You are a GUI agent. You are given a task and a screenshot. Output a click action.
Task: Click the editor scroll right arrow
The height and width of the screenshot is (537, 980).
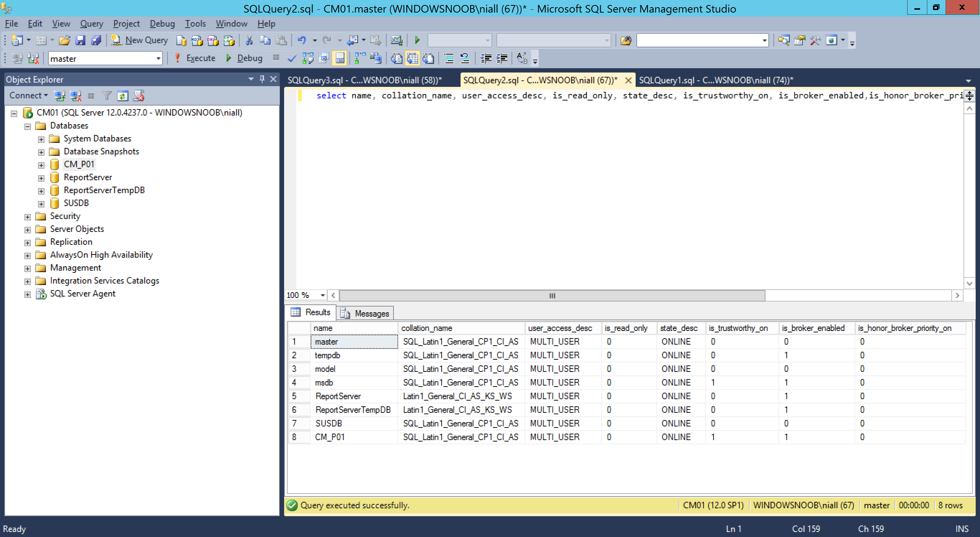coord(957,295)
